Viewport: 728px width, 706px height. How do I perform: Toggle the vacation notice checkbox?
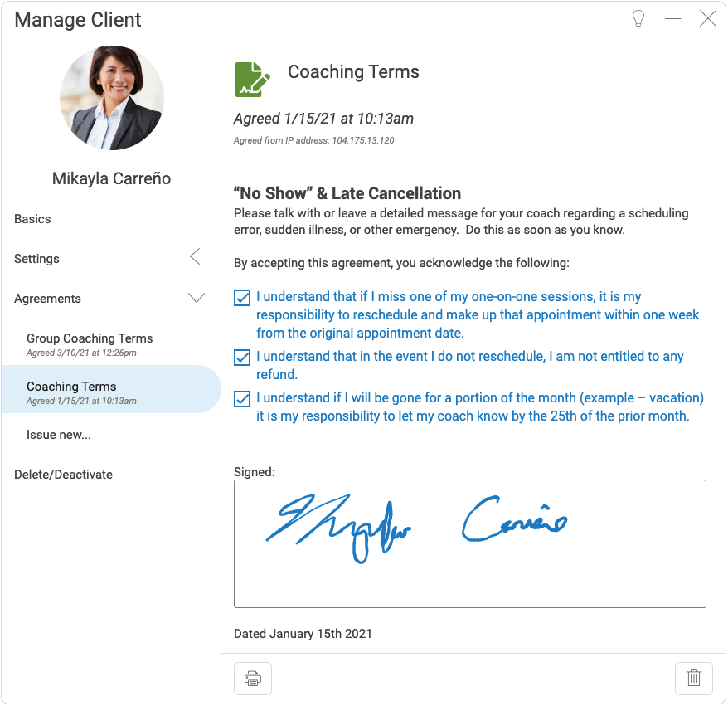(x=242, y=399)
